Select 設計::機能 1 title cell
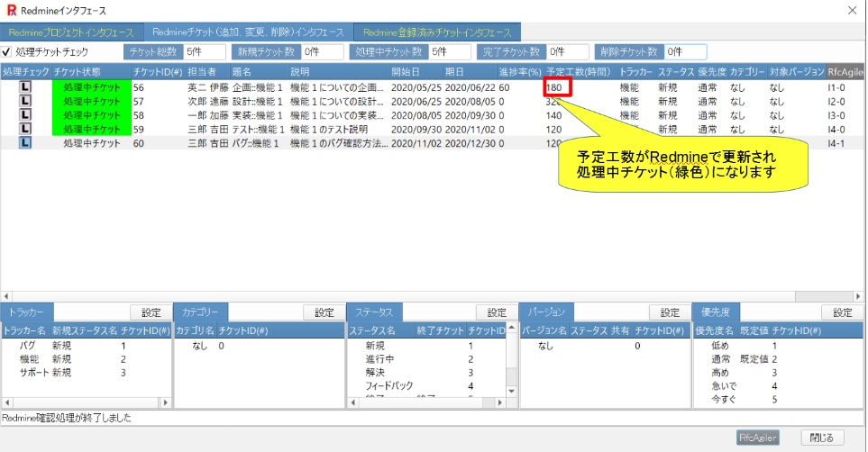Screen dimensions: 868x452 (x=258, y=101)
